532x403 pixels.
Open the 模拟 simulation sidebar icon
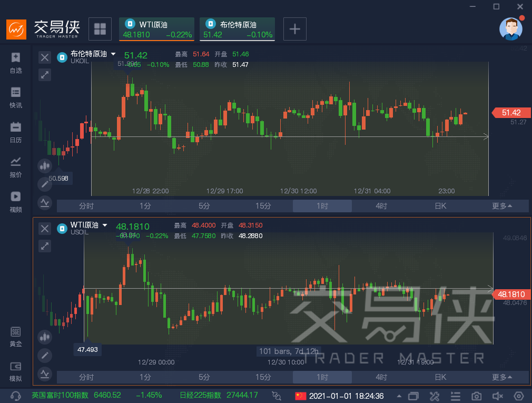click(16, 372)
